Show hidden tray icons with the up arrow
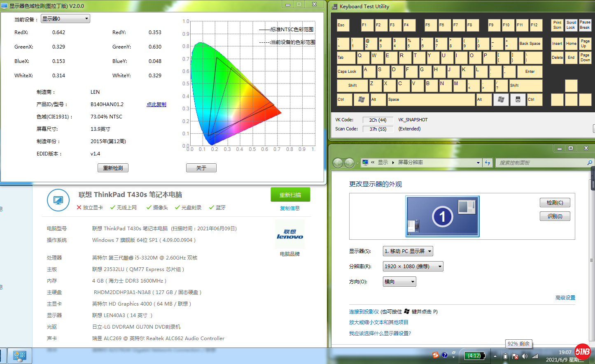 point(495,356)
